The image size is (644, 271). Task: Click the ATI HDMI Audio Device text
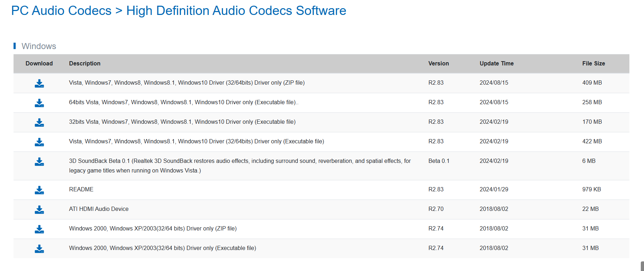coord(99,209)
